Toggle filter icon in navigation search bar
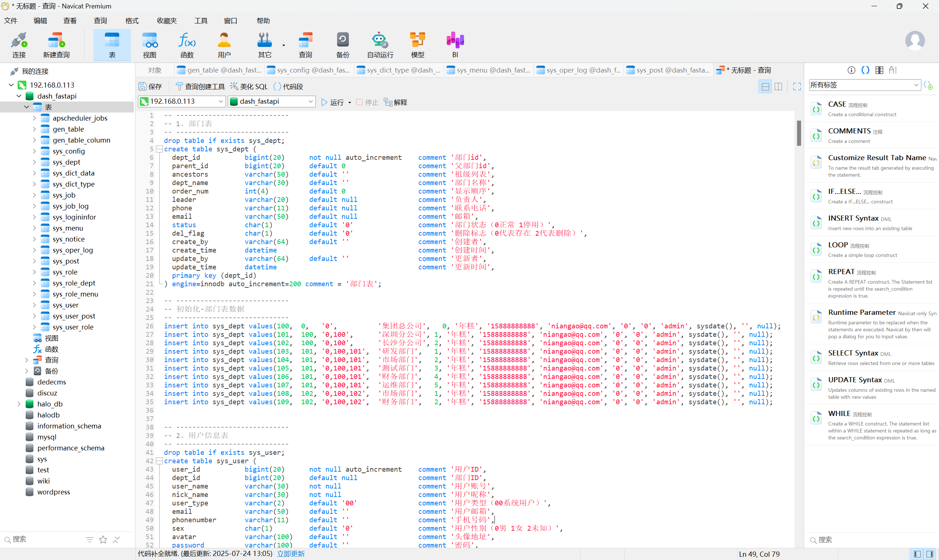This screenshot has height=560, width=939. tap(89, 539)
